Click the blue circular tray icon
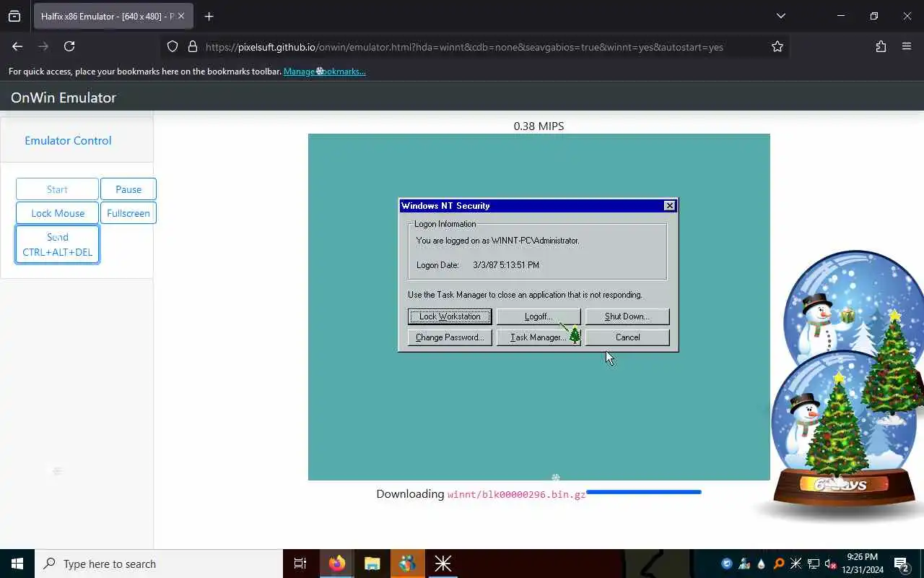This screenshot has height=578, width=924. [727, 564]
